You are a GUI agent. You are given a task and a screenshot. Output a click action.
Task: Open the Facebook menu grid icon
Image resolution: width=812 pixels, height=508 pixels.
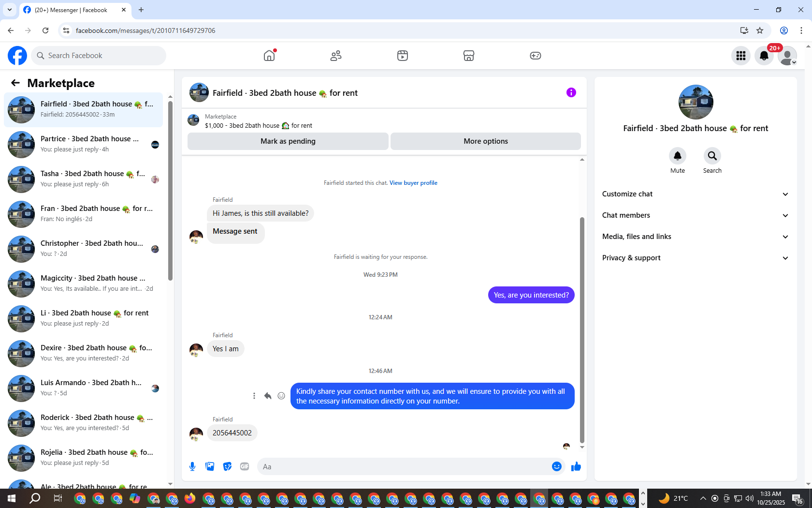point(741,56)
